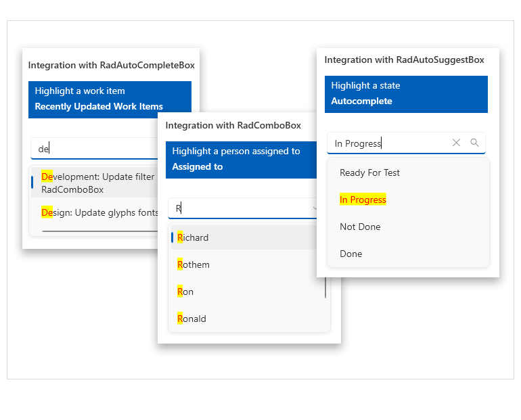
Task: Select the highlighted 'In Progress' suggestion
Action: 408,200
